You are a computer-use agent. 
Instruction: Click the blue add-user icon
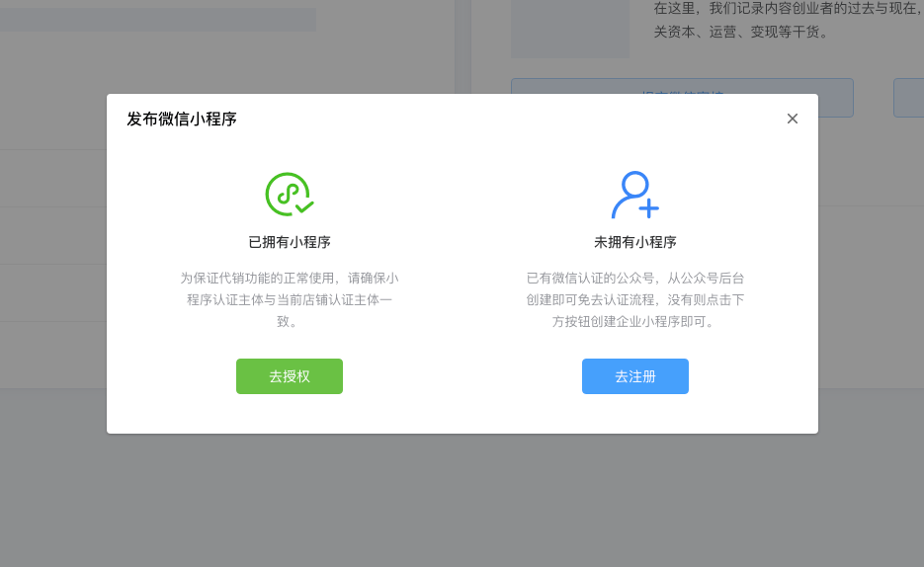coord(634,195)
